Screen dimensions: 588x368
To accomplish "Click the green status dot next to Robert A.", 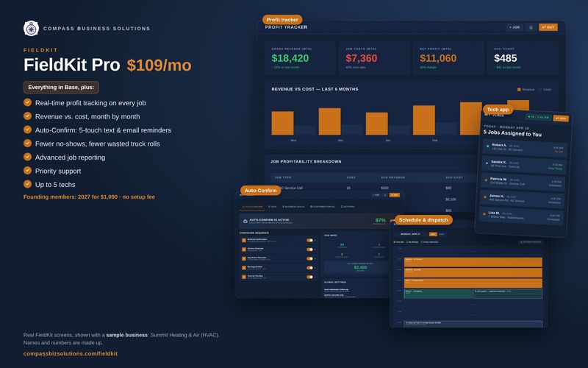I will [x=487, y=146].
